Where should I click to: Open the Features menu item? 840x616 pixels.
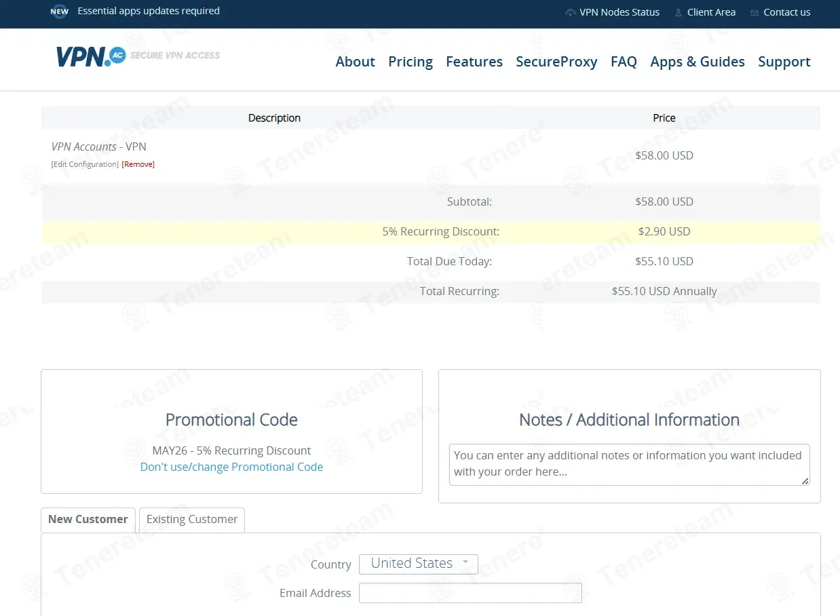[x=474, y=62]
